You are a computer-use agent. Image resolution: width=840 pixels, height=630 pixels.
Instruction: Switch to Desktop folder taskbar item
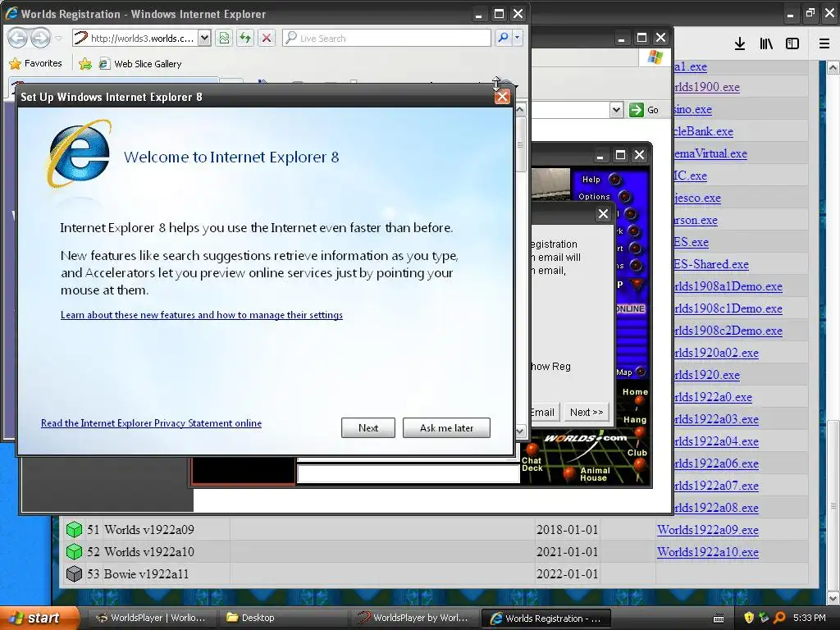284,618
